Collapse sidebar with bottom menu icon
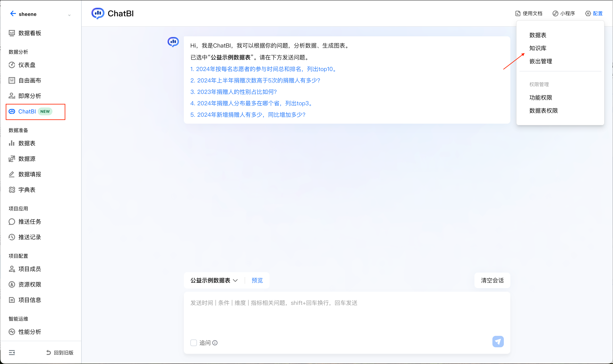The height and width of the screenshot is (364, 613). click(x=12, y=353)
